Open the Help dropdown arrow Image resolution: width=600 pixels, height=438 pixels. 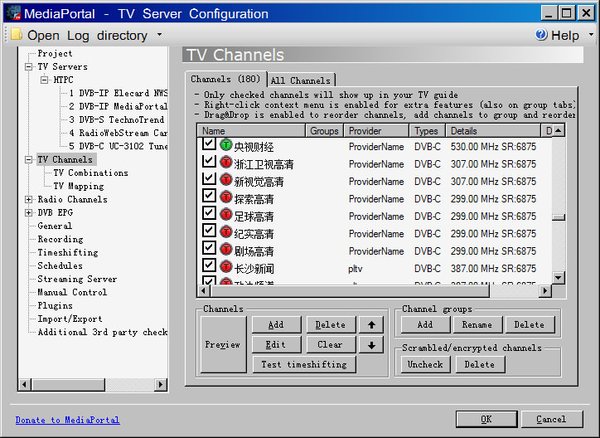click(591, 35)
